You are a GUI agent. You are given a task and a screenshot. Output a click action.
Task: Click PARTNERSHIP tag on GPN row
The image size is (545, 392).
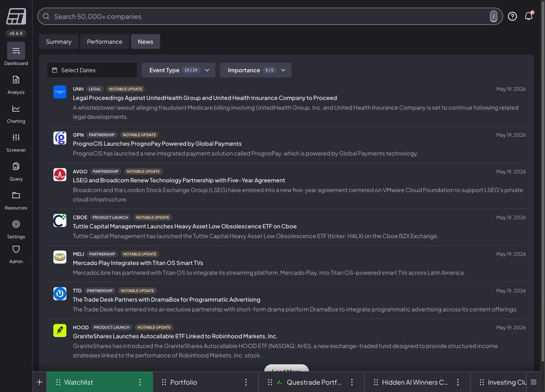pos(102,135)
